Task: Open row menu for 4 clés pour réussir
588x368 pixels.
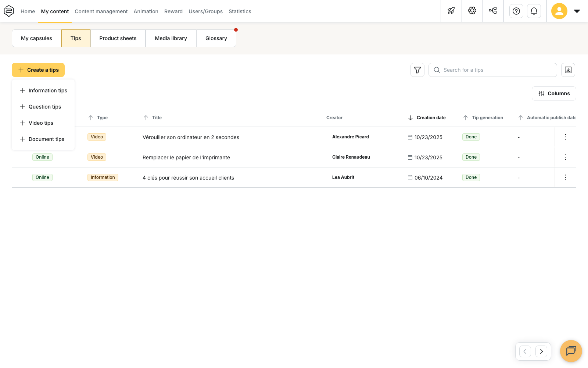Action: (x=566, y=177)
